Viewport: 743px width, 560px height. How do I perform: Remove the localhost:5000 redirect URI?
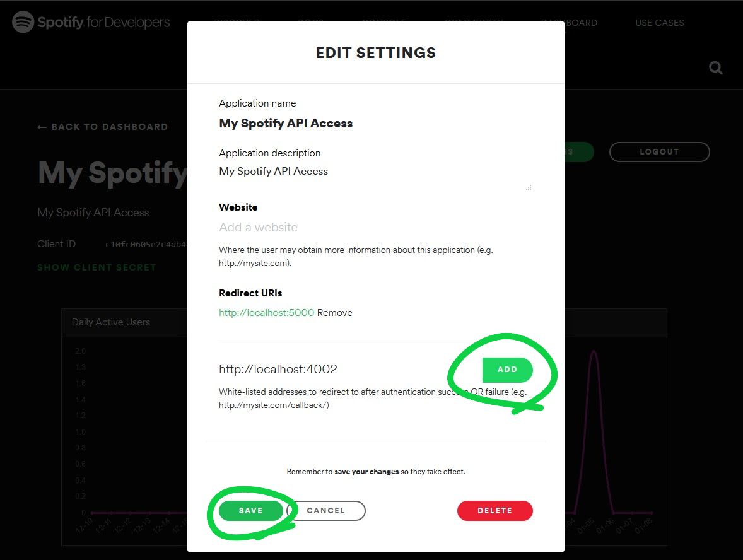click(x=334, y=313)
